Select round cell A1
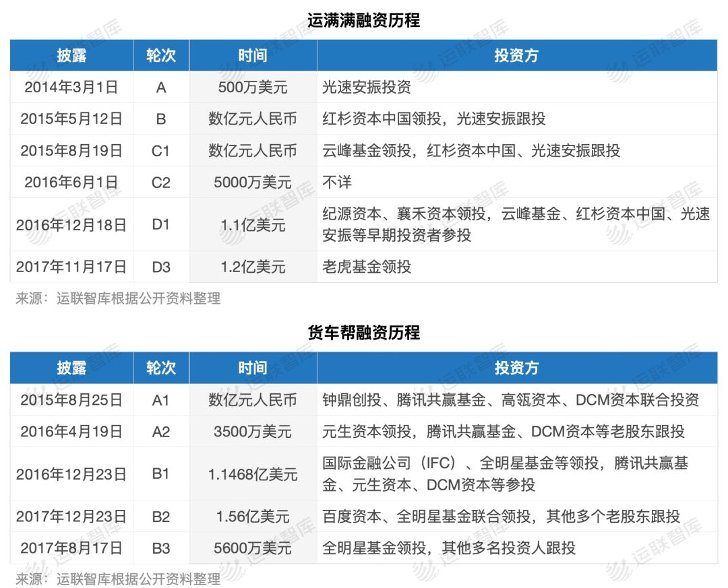 [x=161, y=400]
